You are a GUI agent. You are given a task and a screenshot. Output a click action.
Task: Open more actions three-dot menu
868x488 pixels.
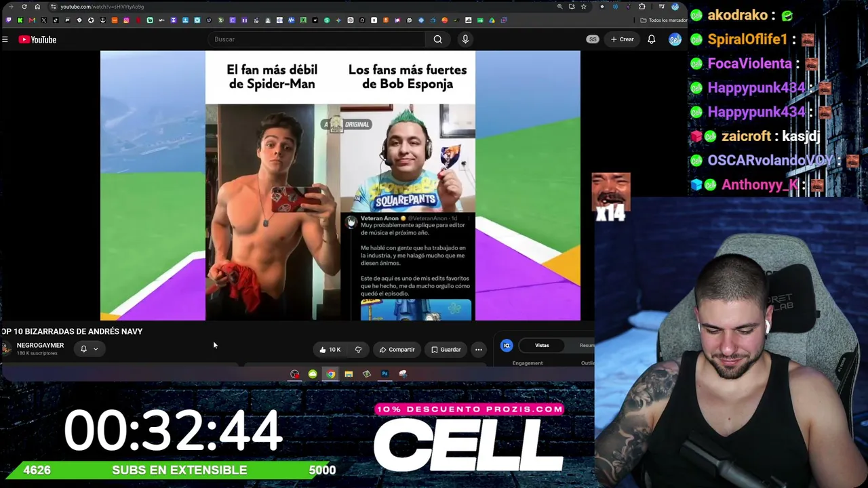click(479, 350)
